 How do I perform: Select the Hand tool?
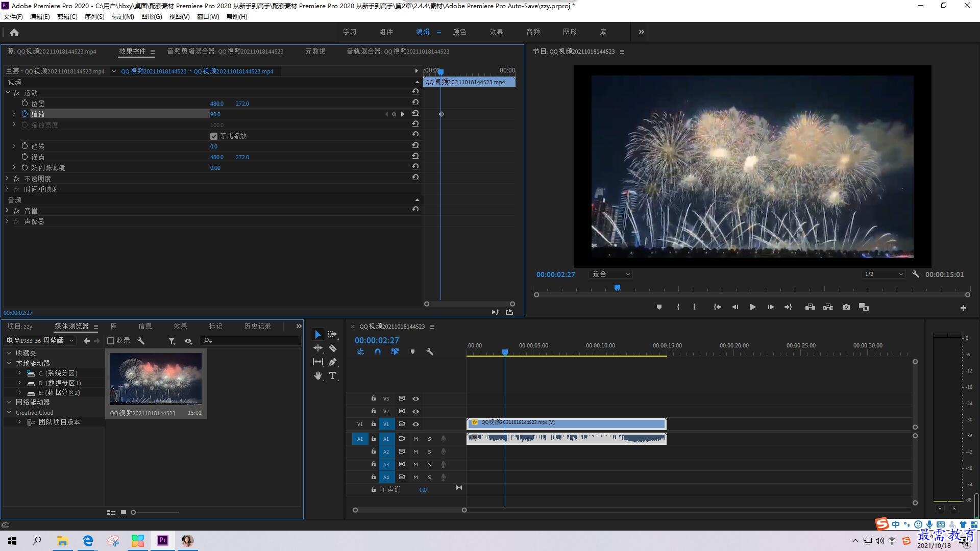[x=317, y=375]
